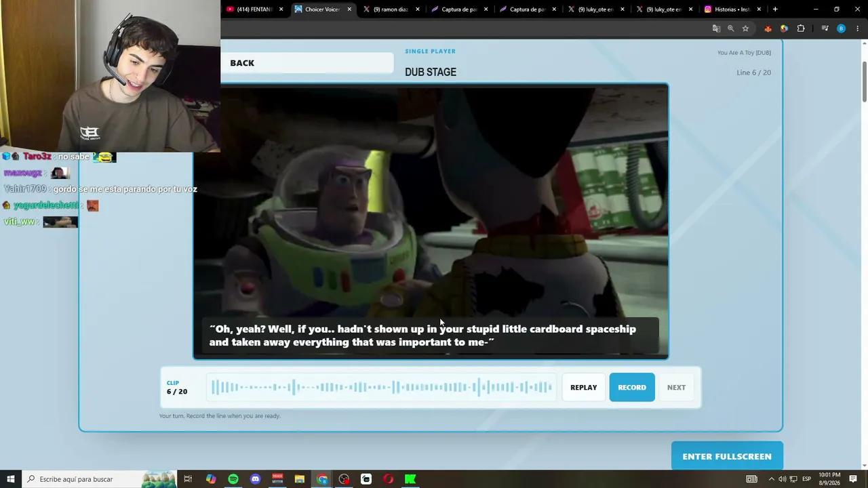Screen dimensions: 868x488
Task: Open Voicemeeter from the taskbar
Action: 277,479
